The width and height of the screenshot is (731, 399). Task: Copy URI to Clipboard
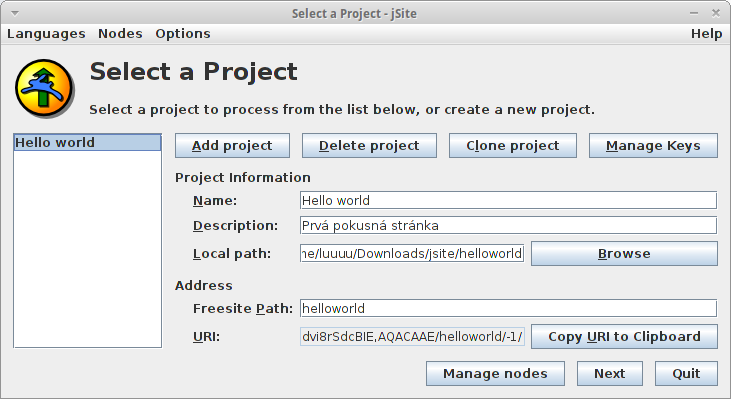tap(624, 337)
